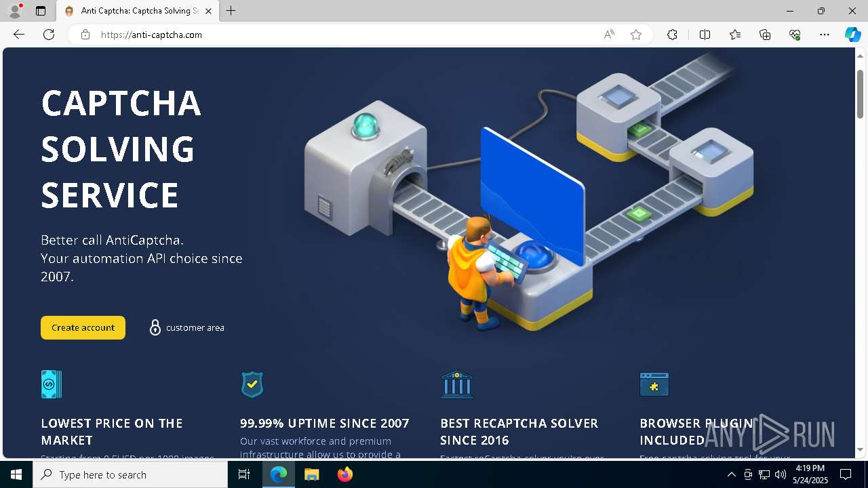Image resolution: width=868 pixels, height=488 pixels.
Task: Refresh the current page
Action: pos(49,35)
